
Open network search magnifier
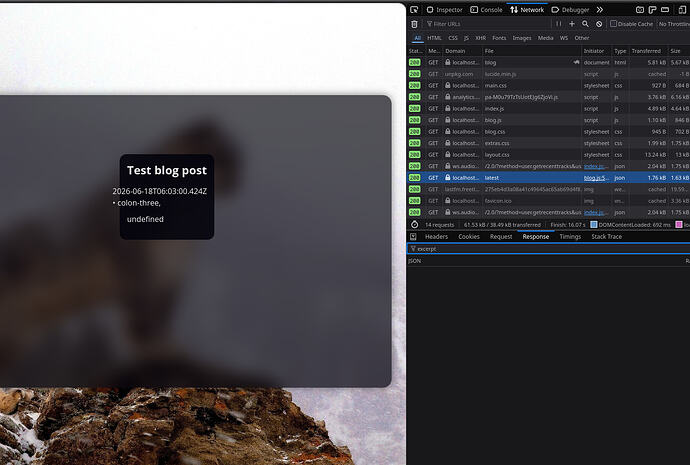point(585,24)
